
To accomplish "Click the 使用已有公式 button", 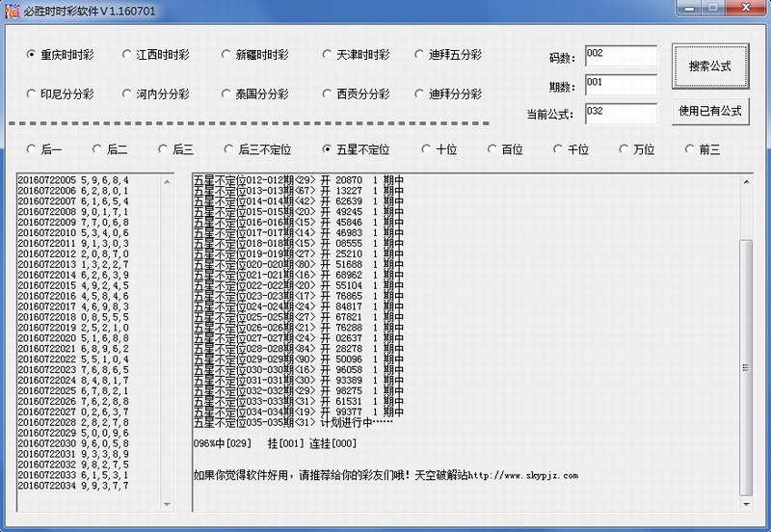I will [x=710, y=111].
